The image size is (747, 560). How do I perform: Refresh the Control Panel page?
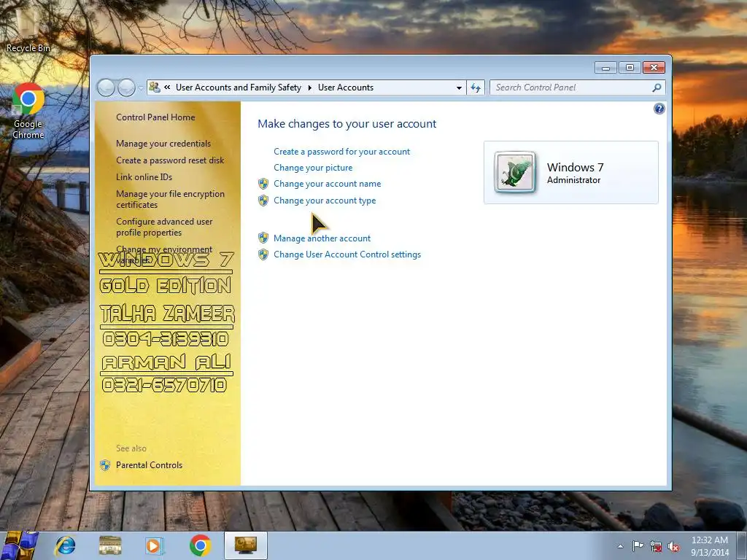[x=476, y=87]
